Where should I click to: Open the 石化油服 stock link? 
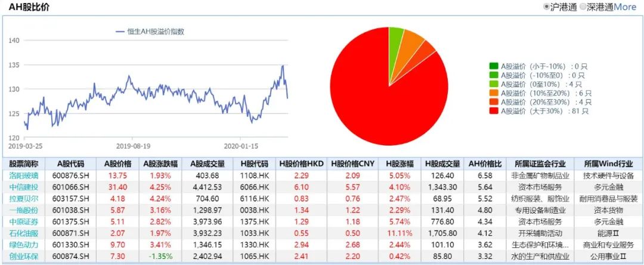pyautogui.click(x=23, y=233)
